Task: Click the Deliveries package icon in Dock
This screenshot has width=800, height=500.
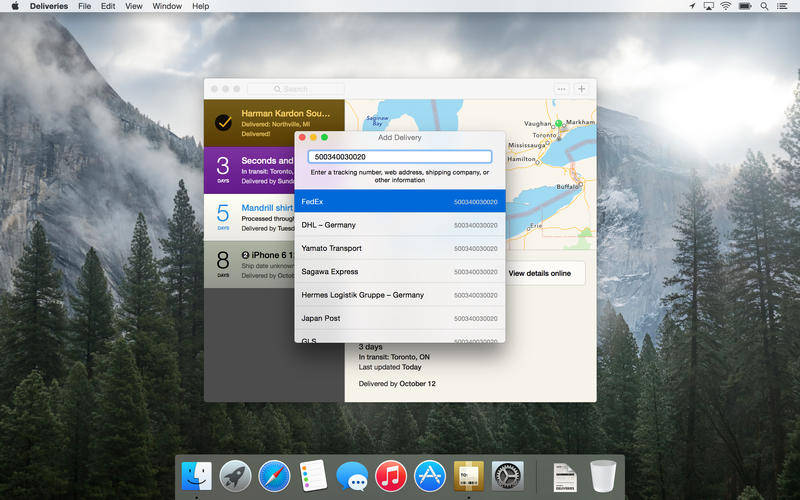Action: 469,476
